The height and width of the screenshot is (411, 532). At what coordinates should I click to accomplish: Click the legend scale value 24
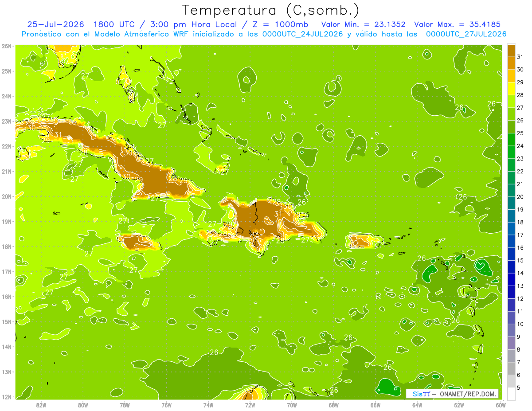pos(520,146)
